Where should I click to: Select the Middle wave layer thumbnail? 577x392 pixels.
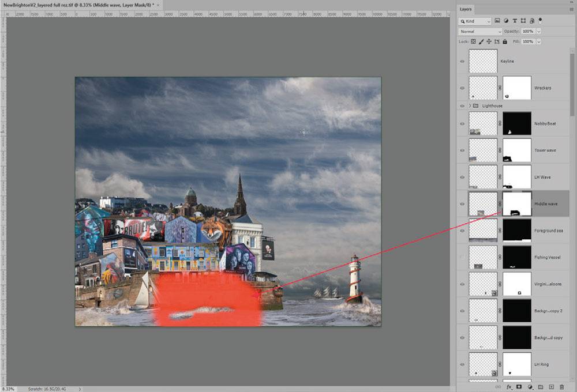483,203
